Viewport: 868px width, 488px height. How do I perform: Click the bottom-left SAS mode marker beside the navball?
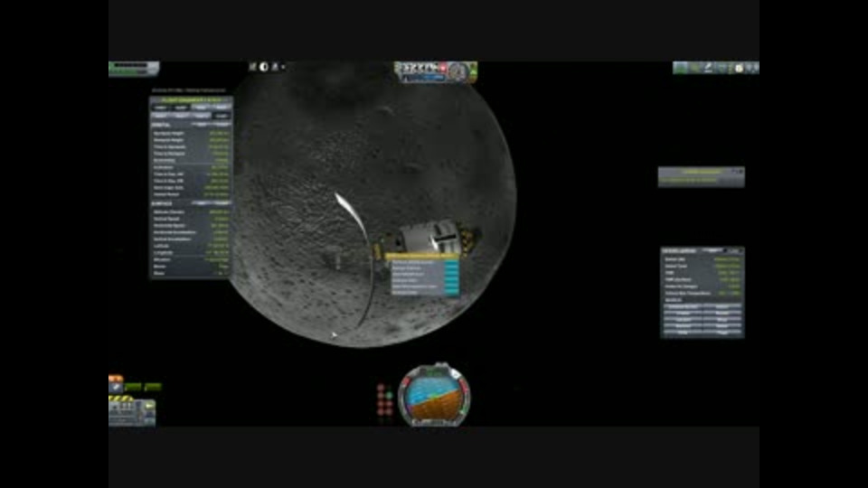tap(381, 412)
